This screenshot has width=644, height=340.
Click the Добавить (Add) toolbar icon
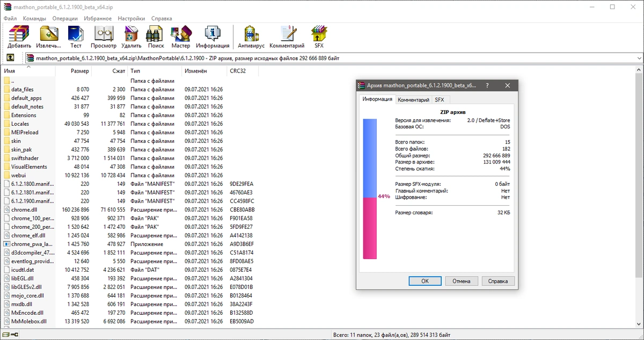pos(19,33)
